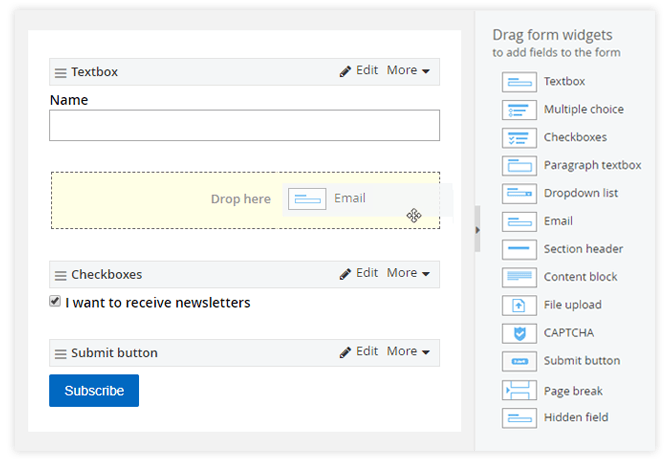Click the Hidden field widget icon
Screen dimensions: 670x461
(x=519, y=418)
